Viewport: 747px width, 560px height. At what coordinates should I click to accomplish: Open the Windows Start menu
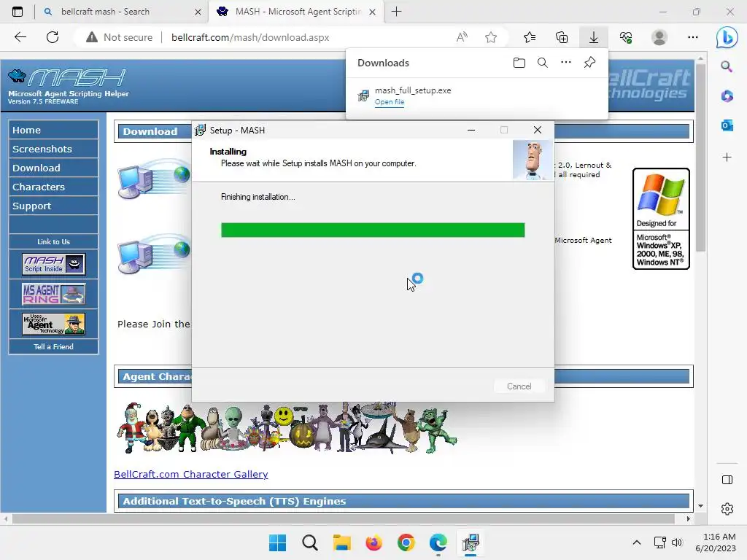277,542
